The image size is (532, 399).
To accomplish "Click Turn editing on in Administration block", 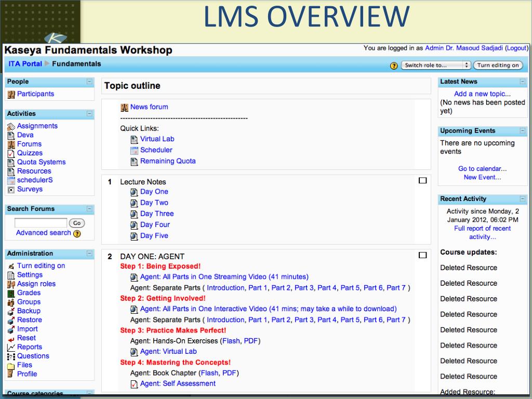I will [41, 266].
